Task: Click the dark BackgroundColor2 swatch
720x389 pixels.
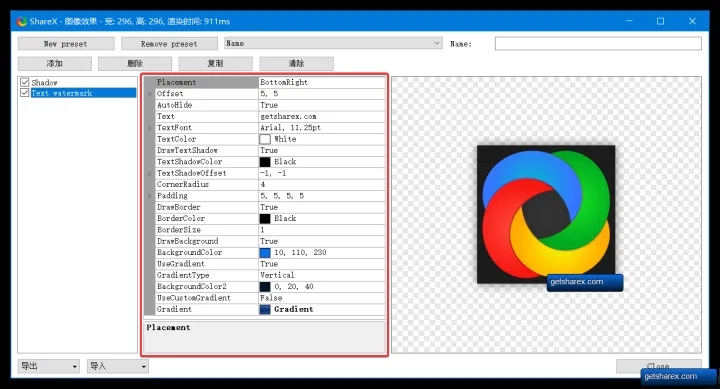Action: 265,287
